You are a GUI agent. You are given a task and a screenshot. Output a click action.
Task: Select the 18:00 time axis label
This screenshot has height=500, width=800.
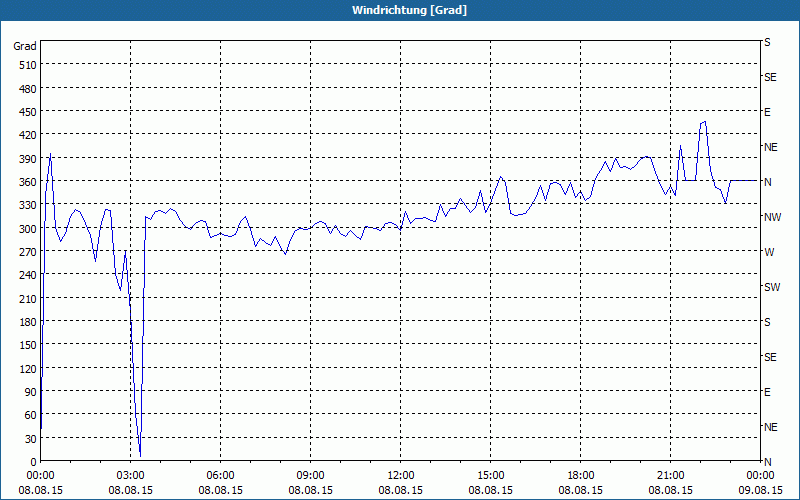(581, 476)
